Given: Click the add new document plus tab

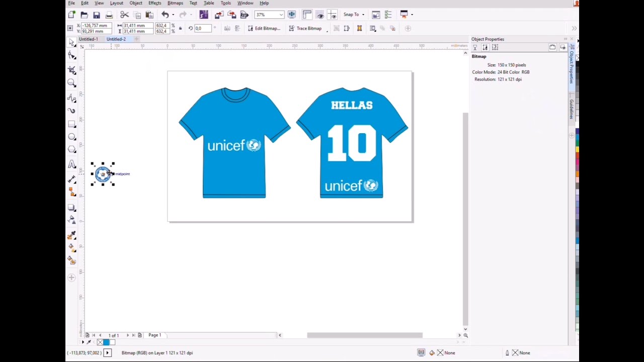Looking at the screenshot, I should coord(136,39).
